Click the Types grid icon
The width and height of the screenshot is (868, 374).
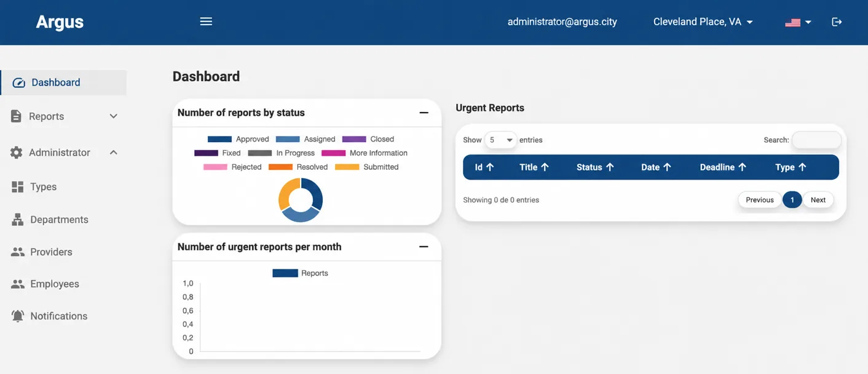pyautogui.click(x=18, y=187)
